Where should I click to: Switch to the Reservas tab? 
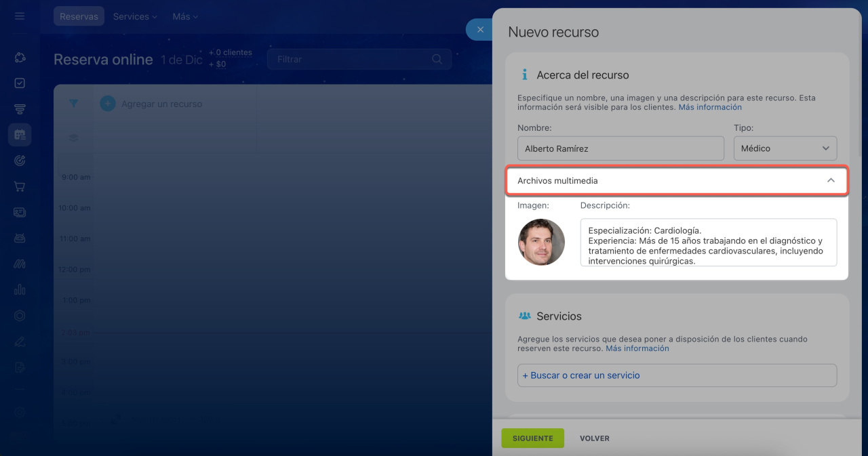click(79, 16)
